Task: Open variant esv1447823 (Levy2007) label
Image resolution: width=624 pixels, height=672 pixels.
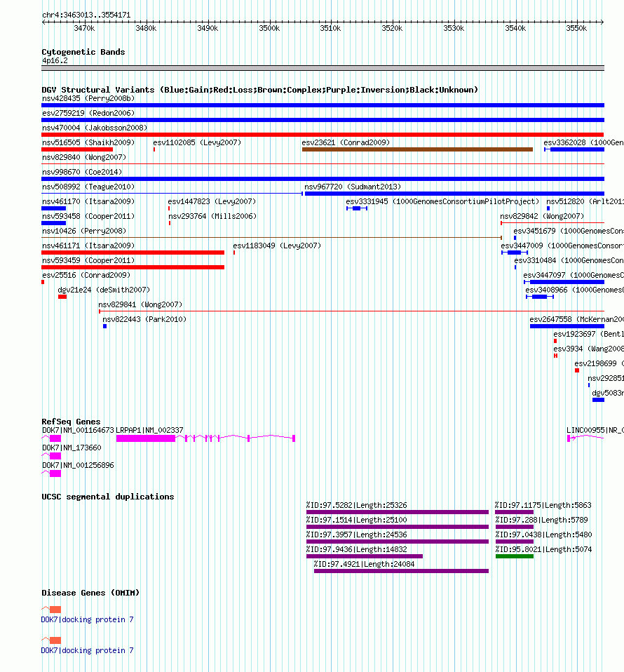Action: pos(212,201)
